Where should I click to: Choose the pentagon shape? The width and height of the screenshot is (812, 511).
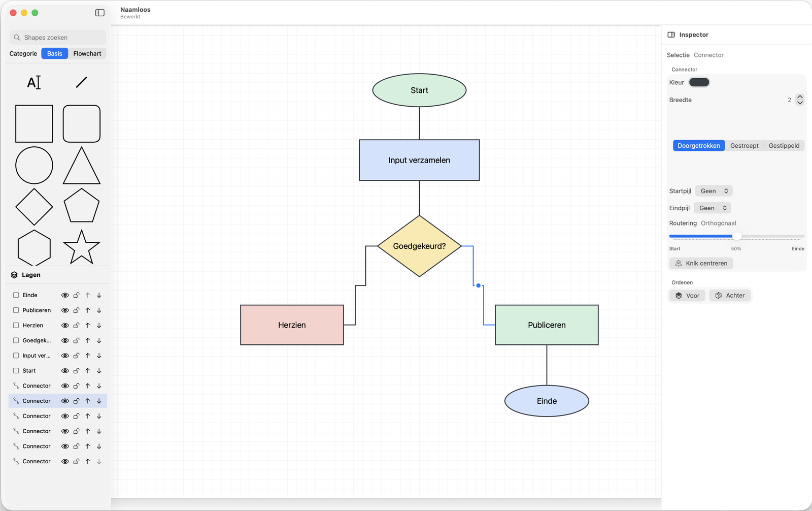click(x=81, y=206)
